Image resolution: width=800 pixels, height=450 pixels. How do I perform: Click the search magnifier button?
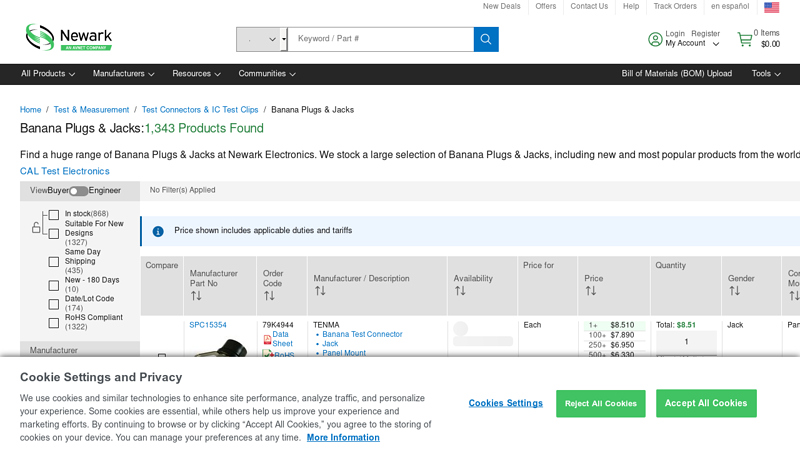(486, 39)
